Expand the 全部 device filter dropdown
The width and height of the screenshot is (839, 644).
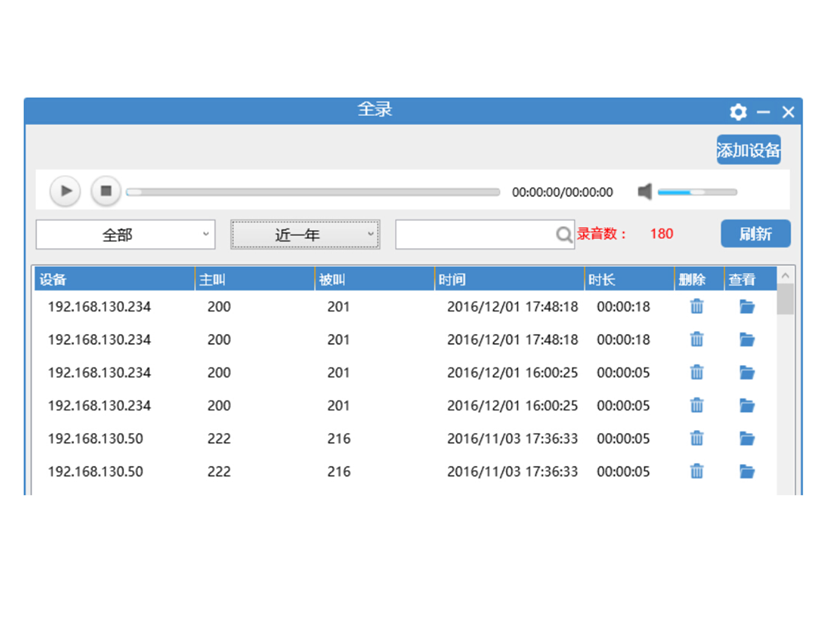click(x=125, y=234)
